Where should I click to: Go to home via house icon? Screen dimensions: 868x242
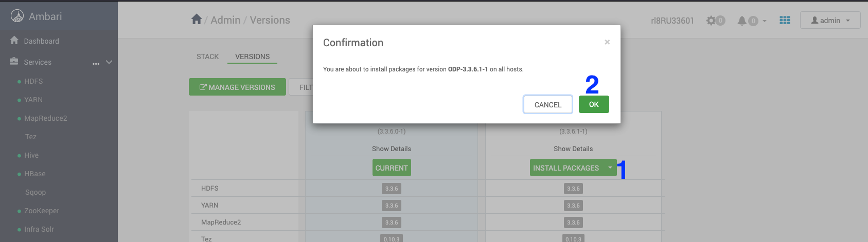pos(196,20)
